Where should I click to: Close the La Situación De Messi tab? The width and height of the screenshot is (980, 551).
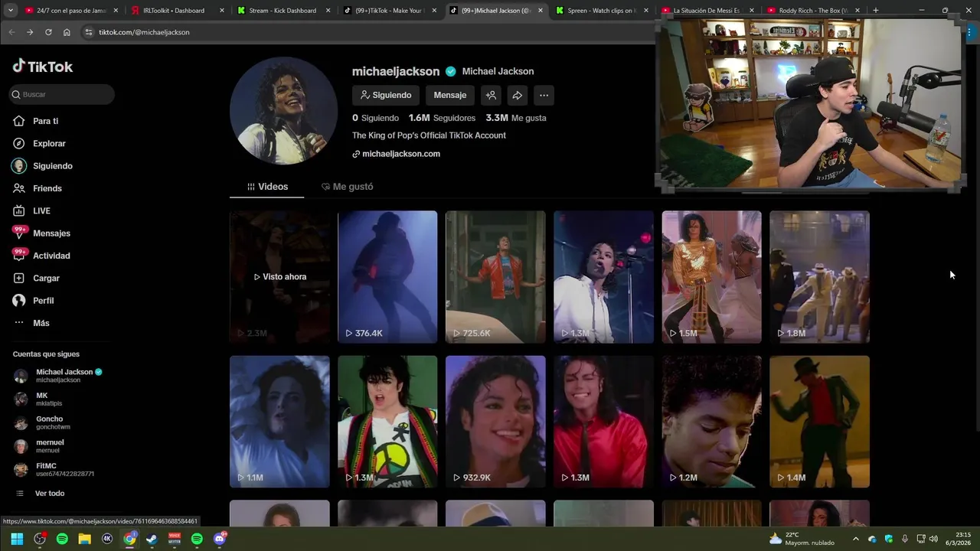tap(752, 11)
